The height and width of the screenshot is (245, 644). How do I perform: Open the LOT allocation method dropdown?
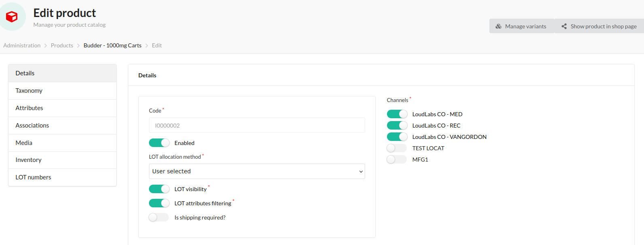tap(257, 171)
